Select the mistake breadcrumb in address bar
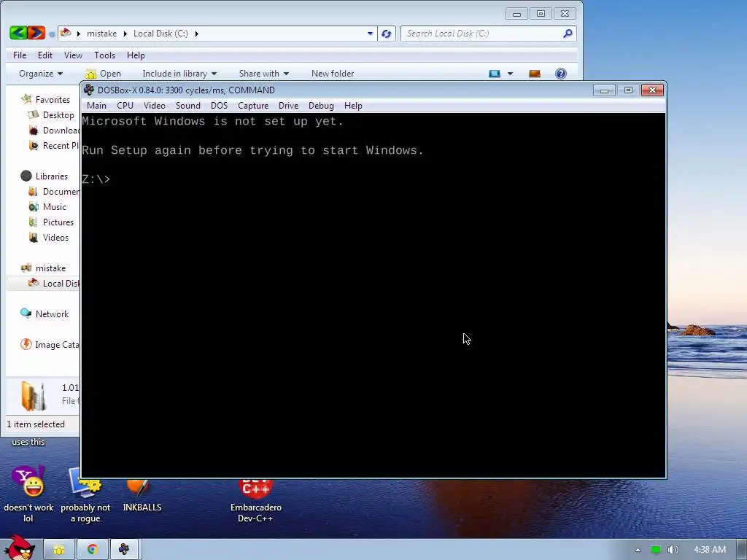This screenshot has width=747, height=560. click(x=101, y=34)
